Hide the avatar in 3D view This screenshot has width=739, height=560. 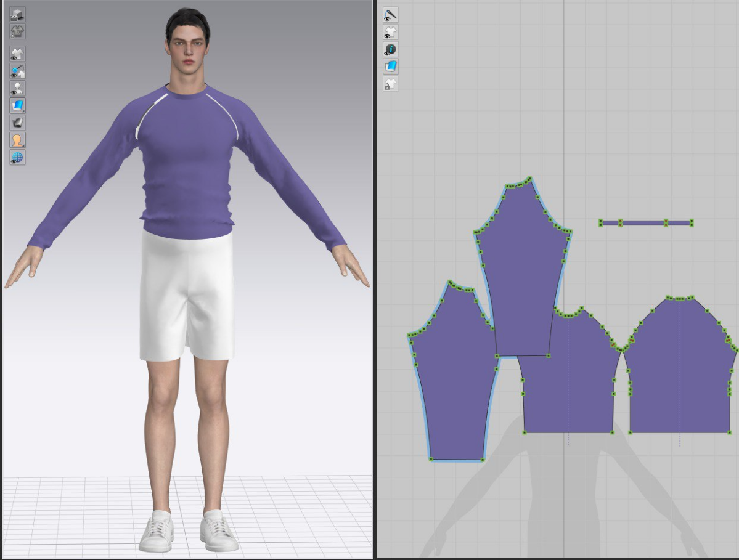pyautogui.click(x=17, y=88)
